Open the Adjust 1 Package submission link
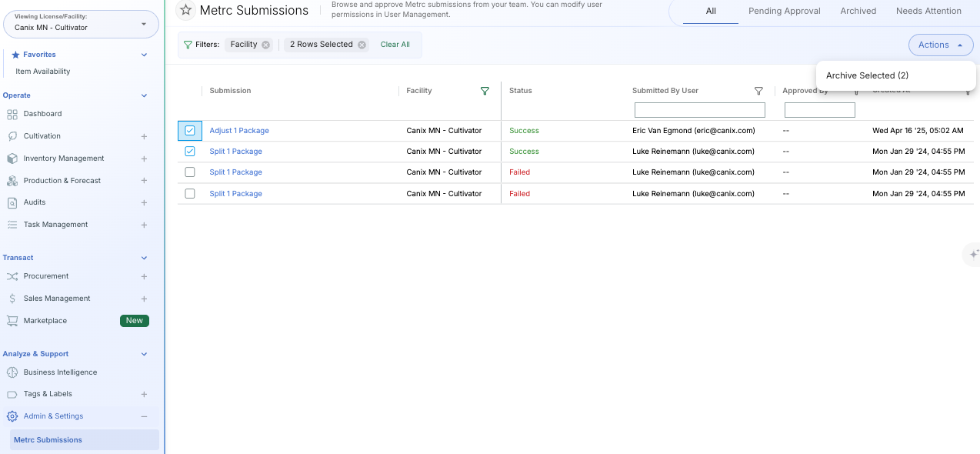Viewport: 980px width, 454px height. [239, 131]
